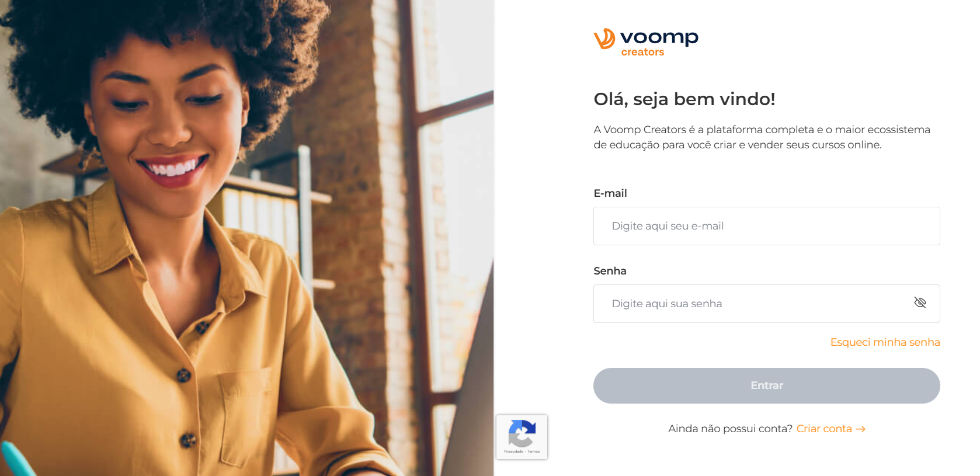This screenshot has height=476, width=980.
Task: Toggle password visibility eye icon
Action: 920,303
